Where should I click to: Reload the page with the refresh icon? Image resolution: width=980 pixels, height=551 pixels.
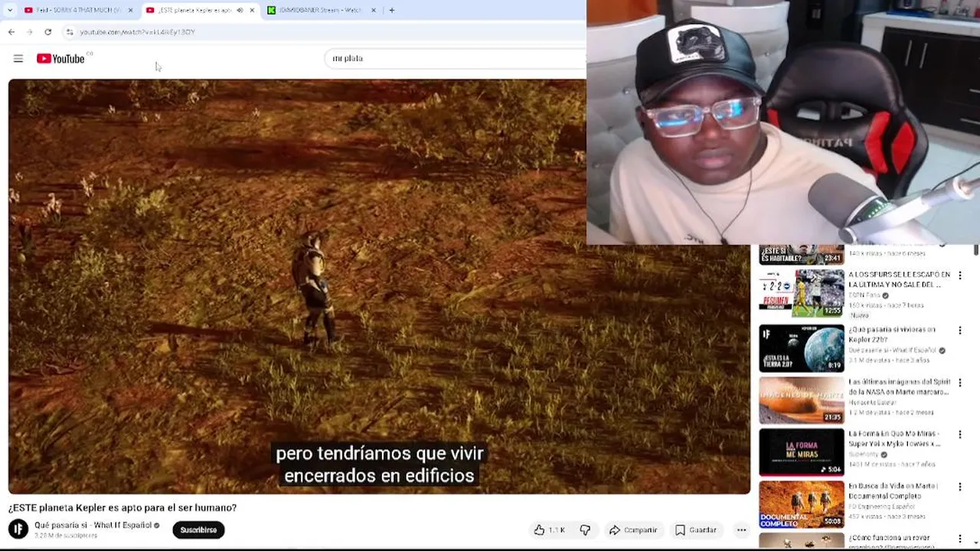(x=48, y=31)
